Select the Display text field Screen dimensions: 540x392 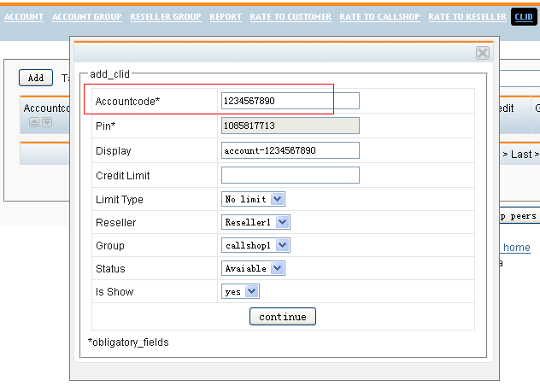click(x=290, y=150)
